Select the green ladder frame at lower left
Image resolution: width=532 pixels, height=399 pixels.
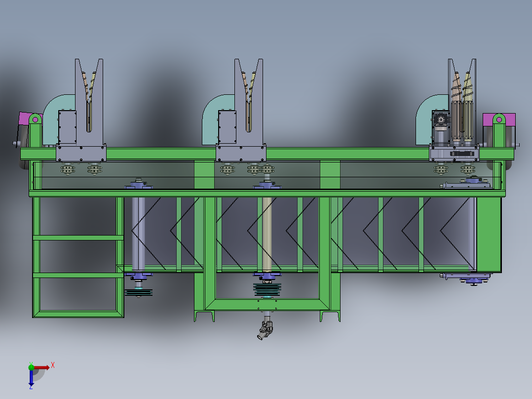(x=78, y=257)
